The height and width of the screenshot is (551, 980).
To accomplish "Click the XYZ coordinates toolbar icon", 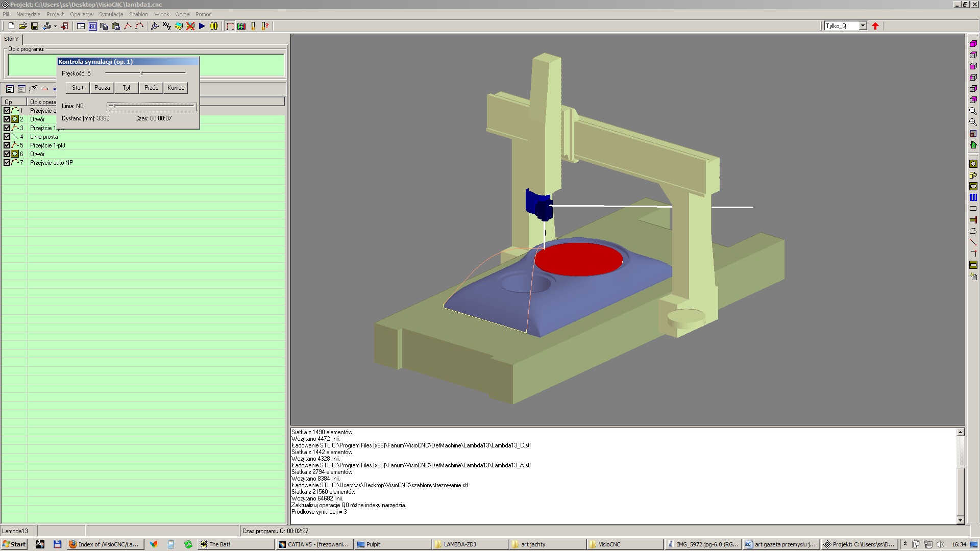I will pyautogui.click(x=166, y=26).
